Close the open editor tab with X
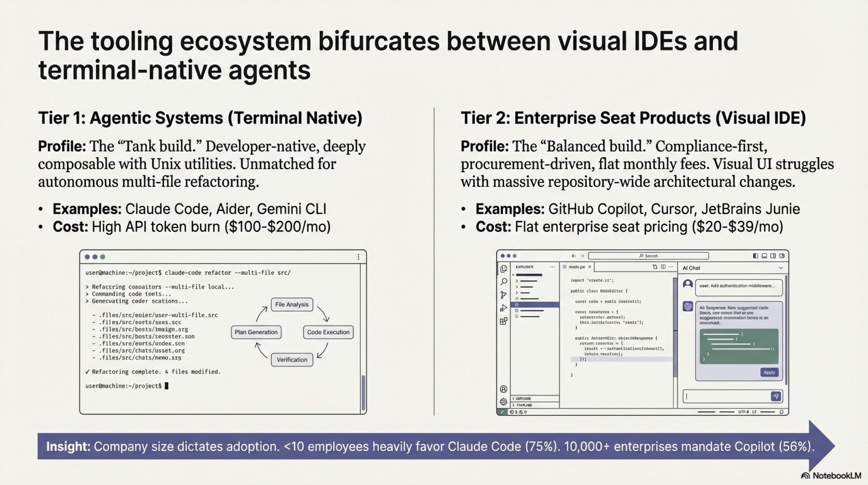This screenshot has height=485, width=868. coord(590,267)
